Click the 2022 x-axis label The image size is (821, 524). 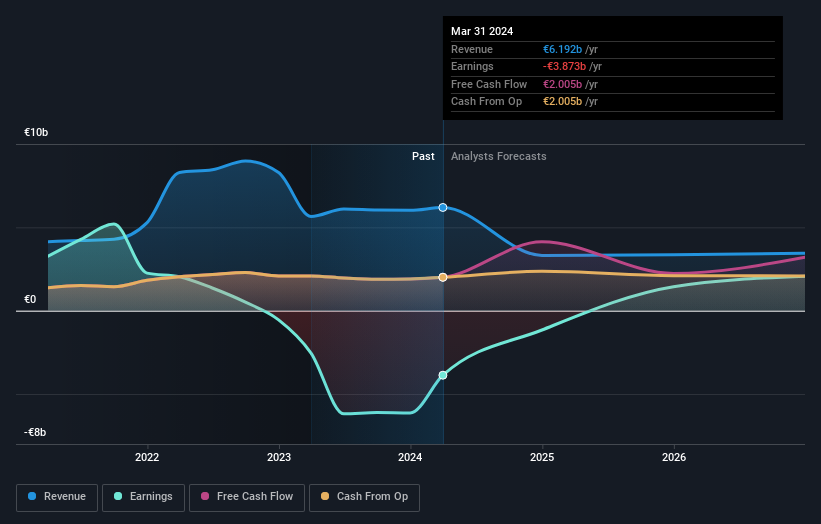click(x=147, y=457)
